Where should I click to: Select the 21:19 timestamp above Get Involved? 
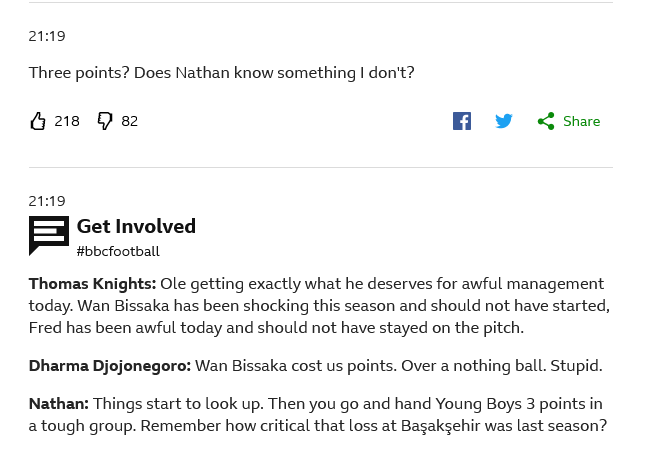point(47,201)
